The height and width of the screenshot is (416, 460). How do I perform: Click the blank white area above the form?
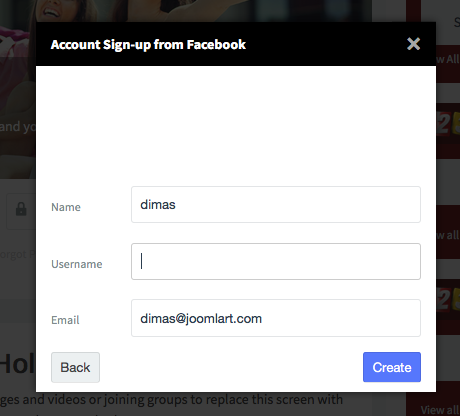[x=236, y=123]
